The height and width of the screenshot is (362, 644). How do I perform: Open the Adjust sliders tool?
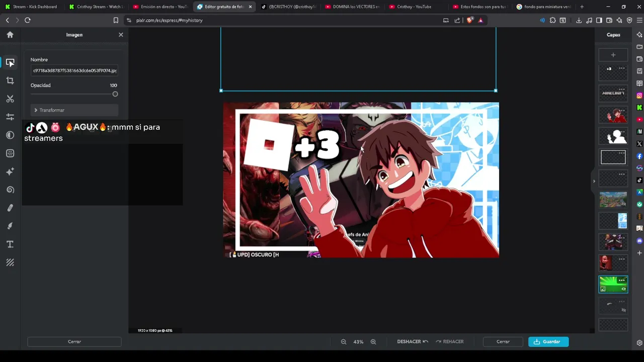[x=10, y=117]
